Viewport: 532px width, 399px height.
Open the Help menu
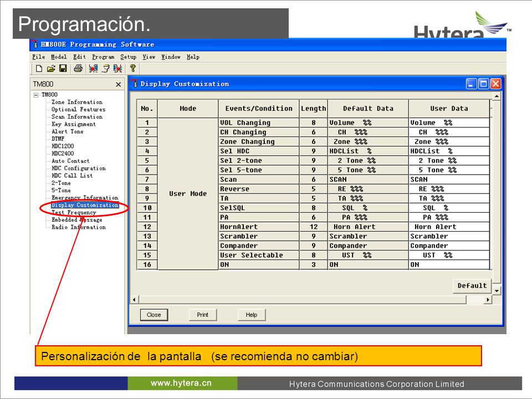click(193, 57)
